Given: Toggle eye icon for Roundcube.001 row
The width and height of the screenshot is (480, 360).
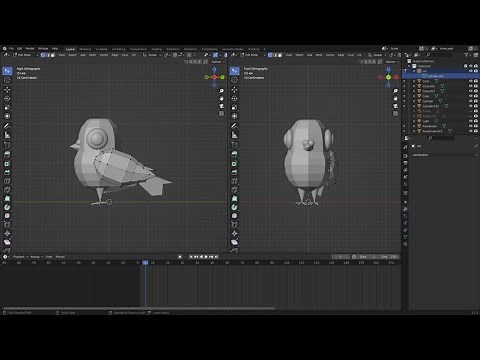Looking at the screenshot, I should point(471,131).
